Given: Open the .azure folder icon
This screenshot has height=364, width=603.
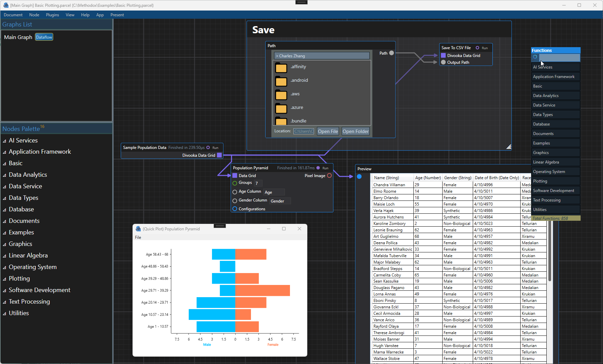Looking at the screenshot, I should (x=281, y=108).
